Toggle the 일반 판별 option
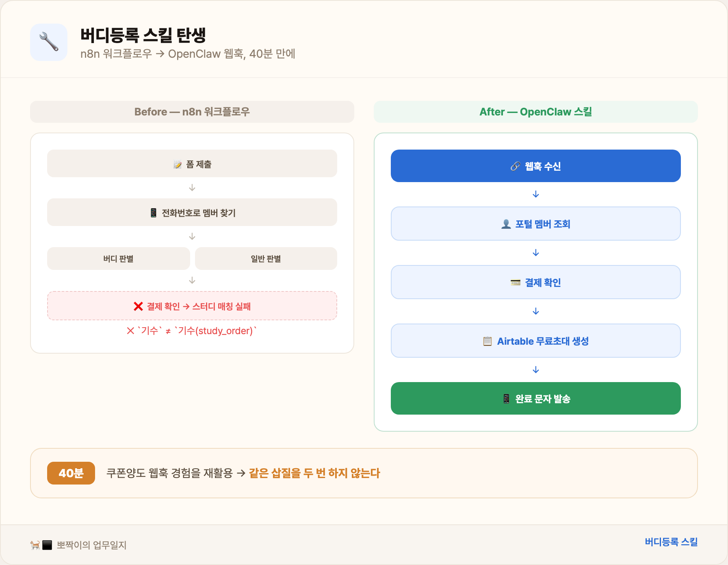728x565 pixels. tap(266, 259)
